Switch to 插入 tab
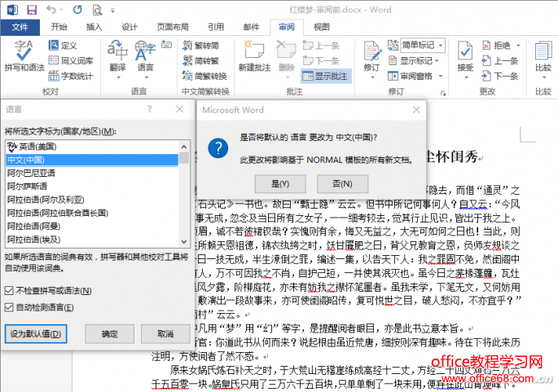558x392 pixels. [94, 27]
